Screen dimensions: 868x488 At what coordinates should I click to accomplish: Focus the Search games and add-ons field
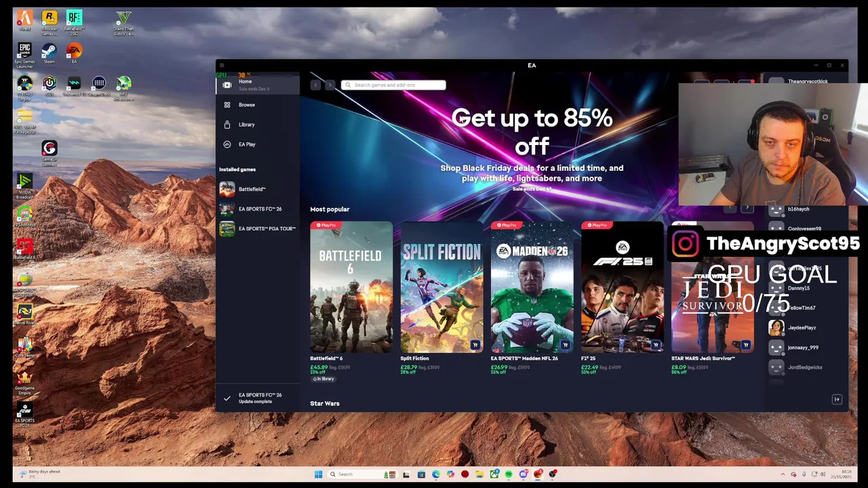pyautogui.click(x=393, y=85)
